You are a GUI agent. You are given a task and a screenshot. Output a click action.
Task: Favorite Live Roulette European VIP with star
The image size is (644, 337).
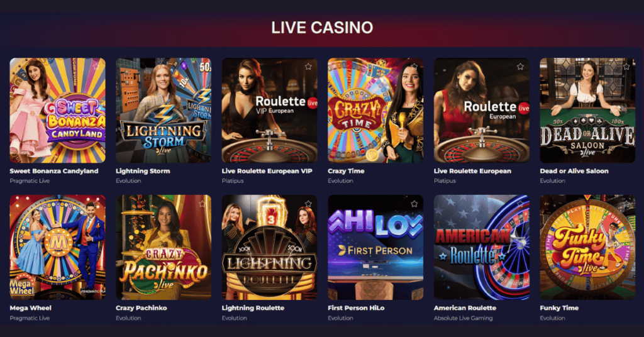(x=308, y=67)
